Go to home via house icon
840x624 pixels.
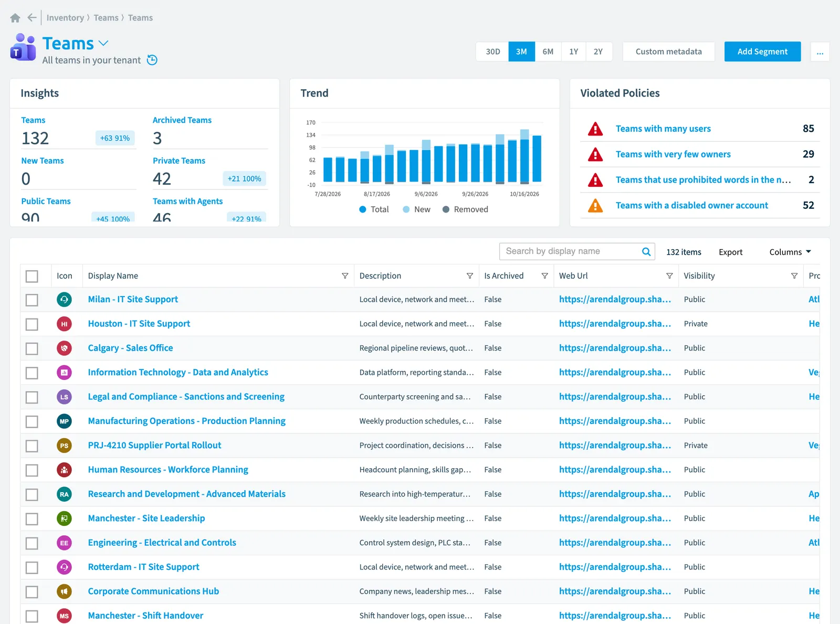click(x=15, y=18)
